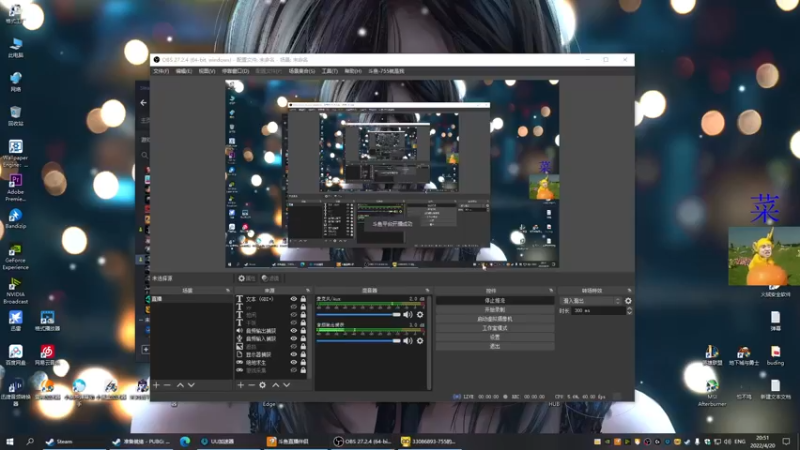The width and height of the screenshot is (800, 450).
Task: Remove selected source with minus icon
Action: (251, 385)
